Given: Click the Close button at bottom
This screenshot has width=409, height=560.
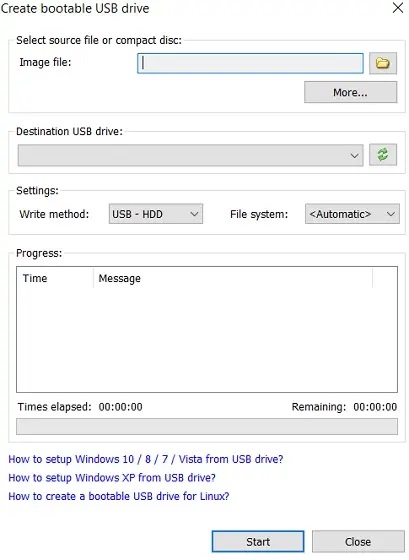Looking at the screenshot, I should coord(358,541).
